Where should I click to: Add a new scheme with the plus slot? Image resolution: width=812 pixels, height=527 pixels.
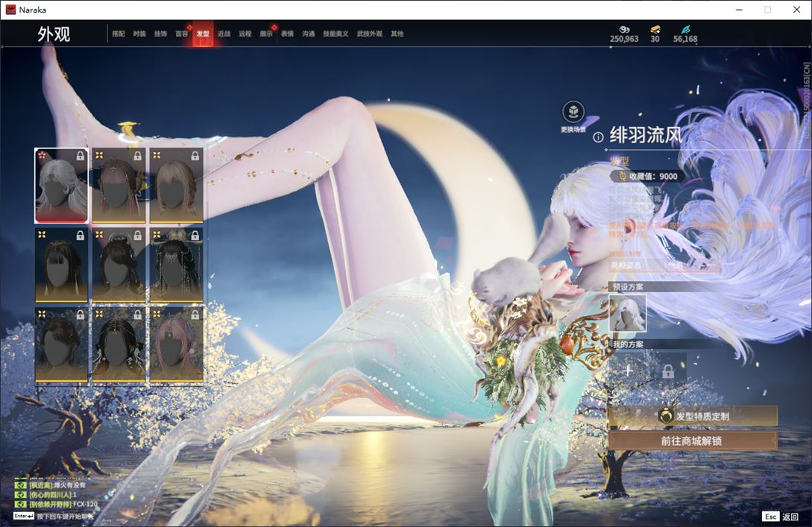coord(628,370)
